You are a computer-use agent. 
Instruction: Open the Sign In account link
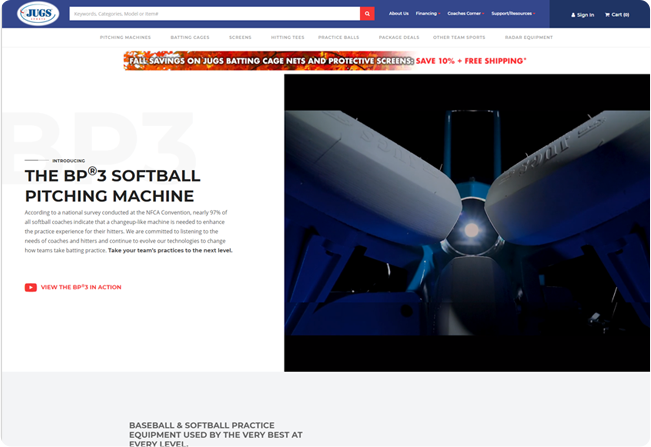tap(582, 14)
